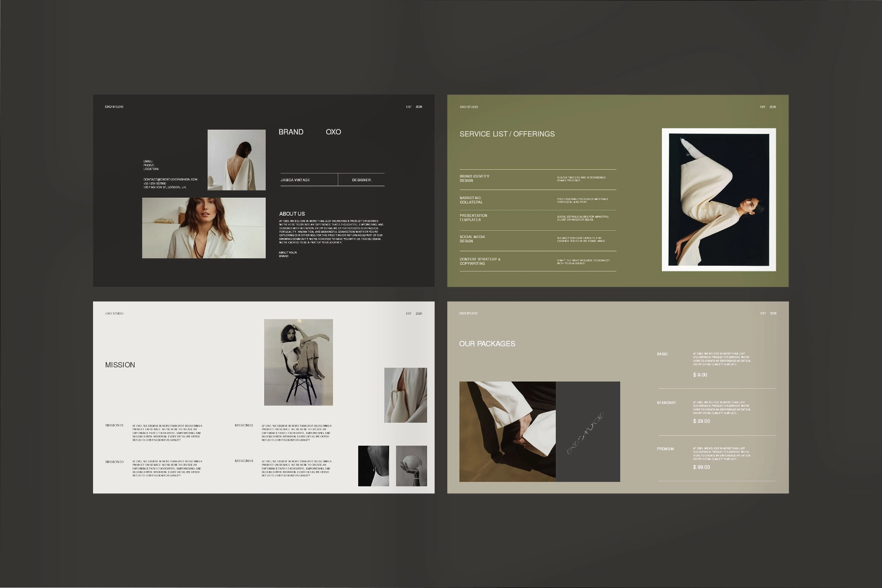Open the CONTACT@OXOSTUDIOFASHION.COM email link
Screen dimensions: 882x588
[171, 179]
